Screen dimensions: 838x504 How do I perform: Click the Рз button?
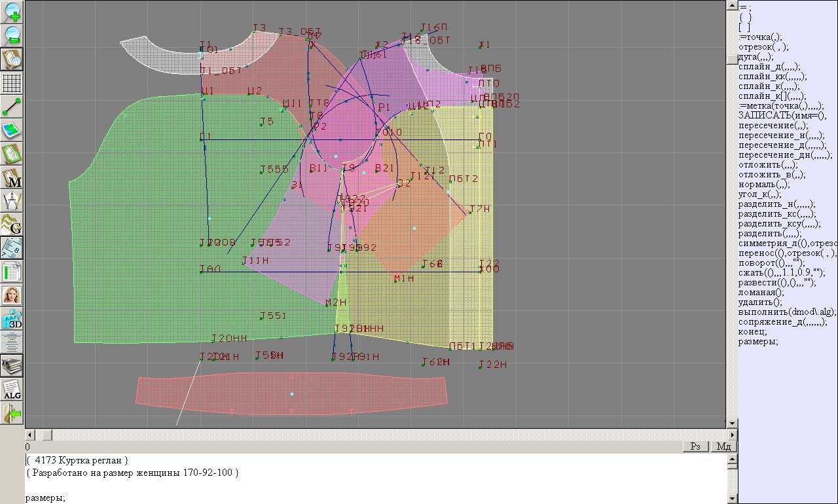point(695,446)
